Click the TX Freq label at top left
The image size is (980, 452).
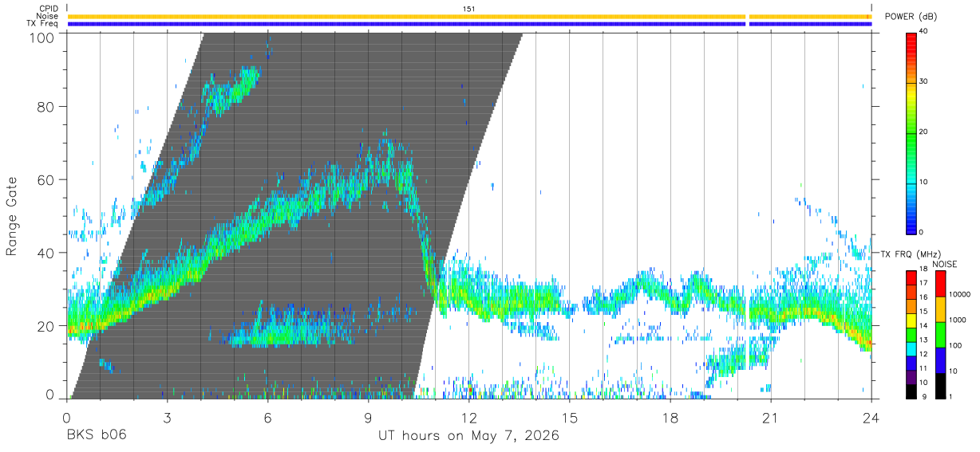tap(42, 24)
